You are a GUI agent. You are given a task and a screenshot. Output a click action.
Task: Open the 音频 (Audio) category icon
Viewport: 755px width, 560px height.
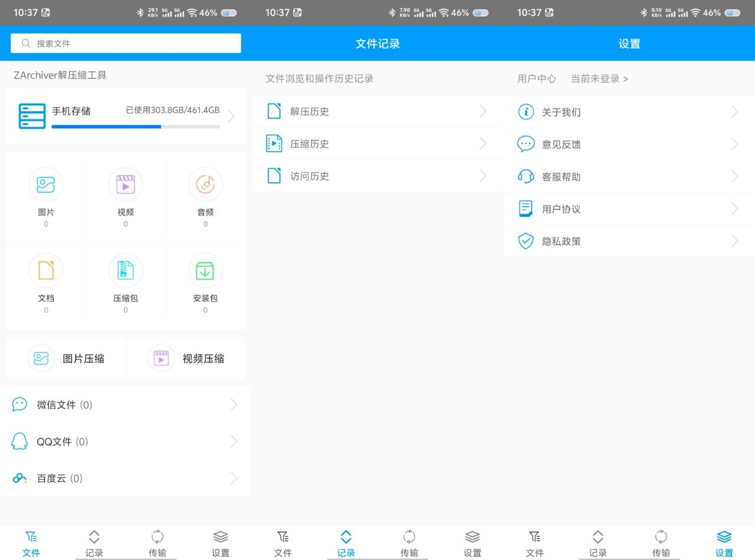coord(205,184)
